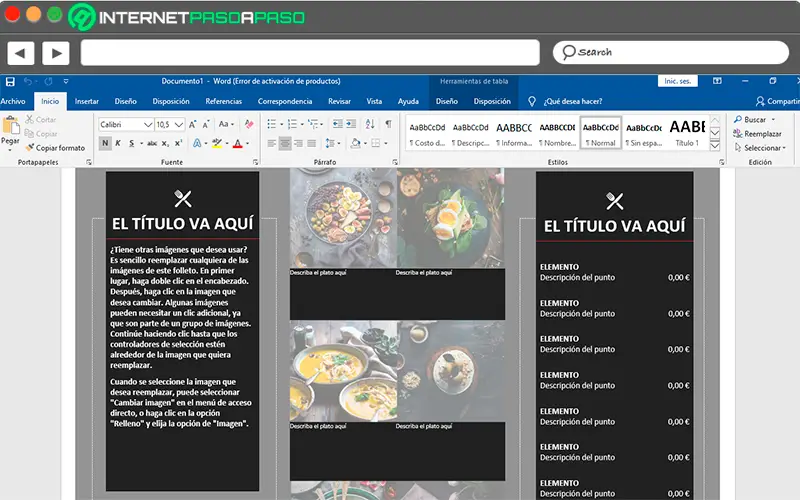The width and height of the screenshot is (800, 500).
Task: Click the Save icon in Word's title bar
Action: point(10,81)
